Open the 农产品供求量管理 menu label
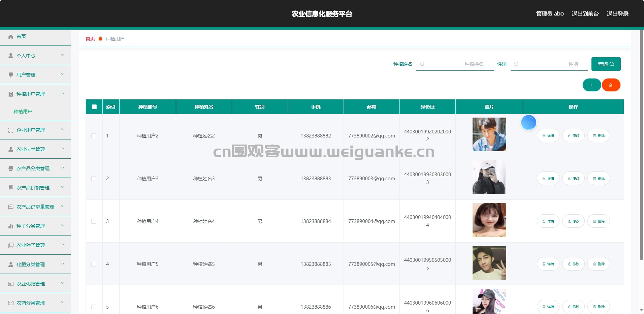644x314 pixels. 35,207
